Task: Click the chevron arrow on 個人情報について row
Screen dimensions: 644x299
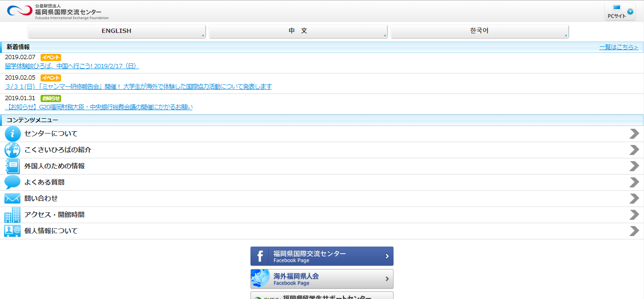Action: click(x=634, y=231)
